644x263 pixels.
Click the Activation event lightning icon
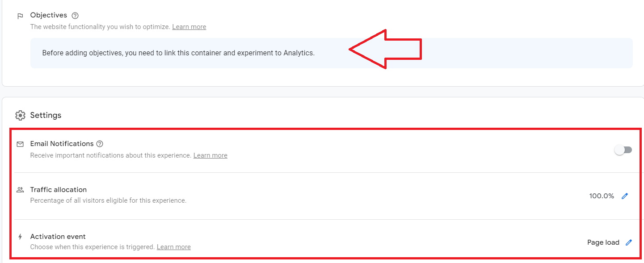pos(20,237)
